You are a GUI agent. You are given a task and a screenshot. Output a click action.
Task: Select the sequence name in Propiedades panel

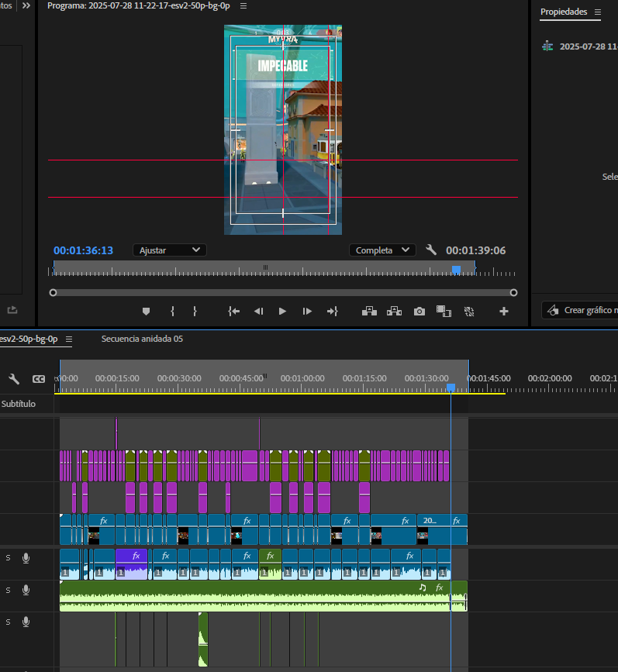(589, 47)
